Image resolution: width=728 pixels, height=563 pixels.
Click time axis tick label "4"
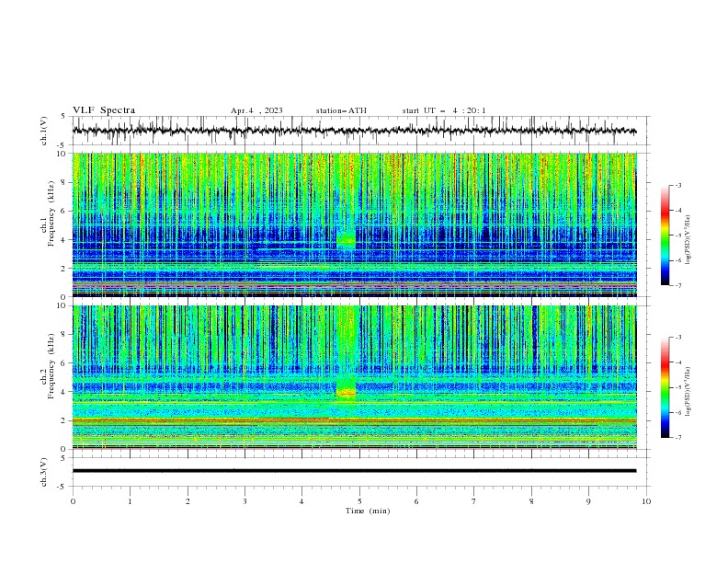[x=301, y=501]
